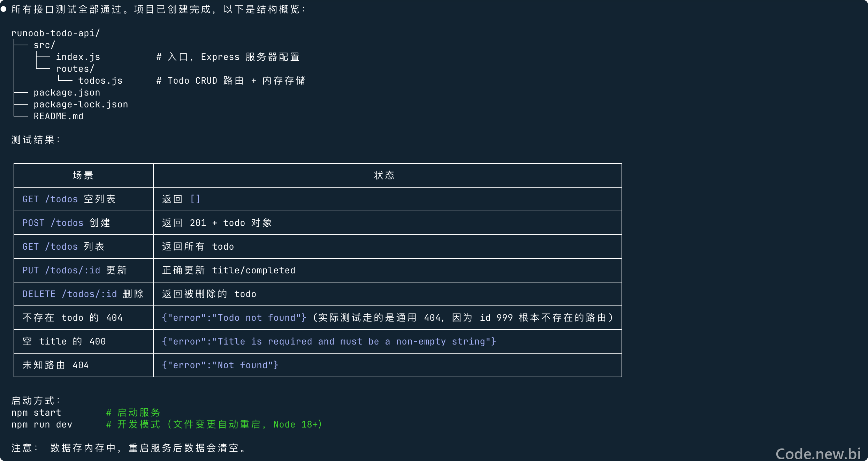This screenshot has height=461, width=868.
Task: Select index.js in the file tree
Action: 78,57
